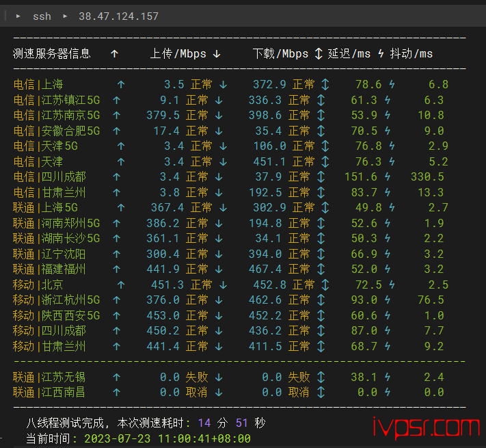Image resolution: width=486 pixels, height=448 pixels.
Task: Select the 下载/Mbps column header
Action: (280, 53)
